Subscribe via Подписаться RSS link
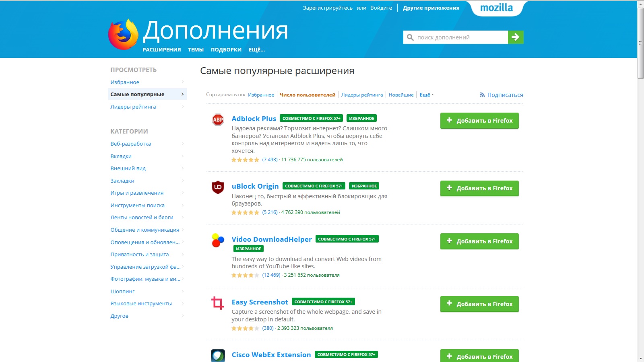644x362 pixels. click(x=502, y=95)
